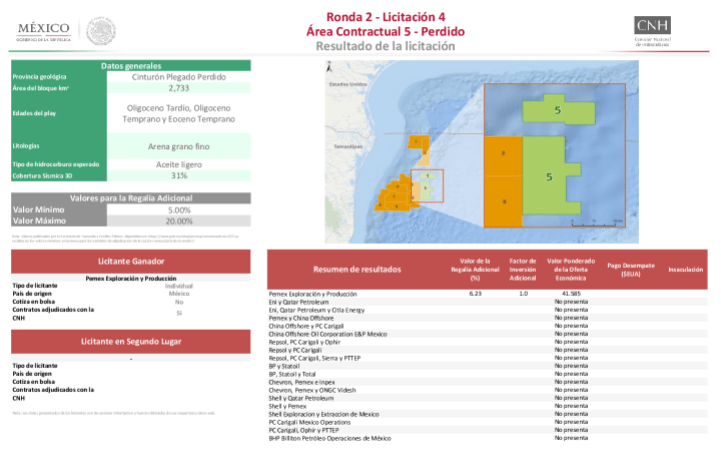Click 'Insaculación' column header

click(x=686, y=269)
